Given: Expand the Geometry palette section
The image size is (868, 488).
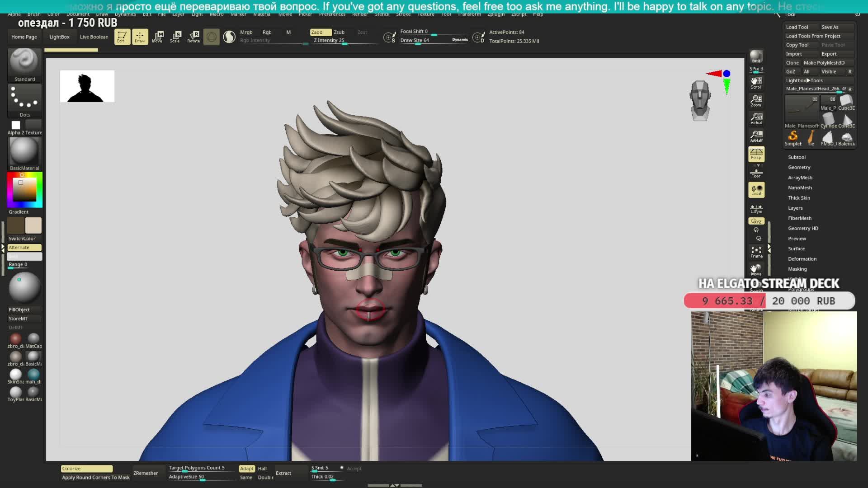Looking at the screenshot, I should [799, 167].
